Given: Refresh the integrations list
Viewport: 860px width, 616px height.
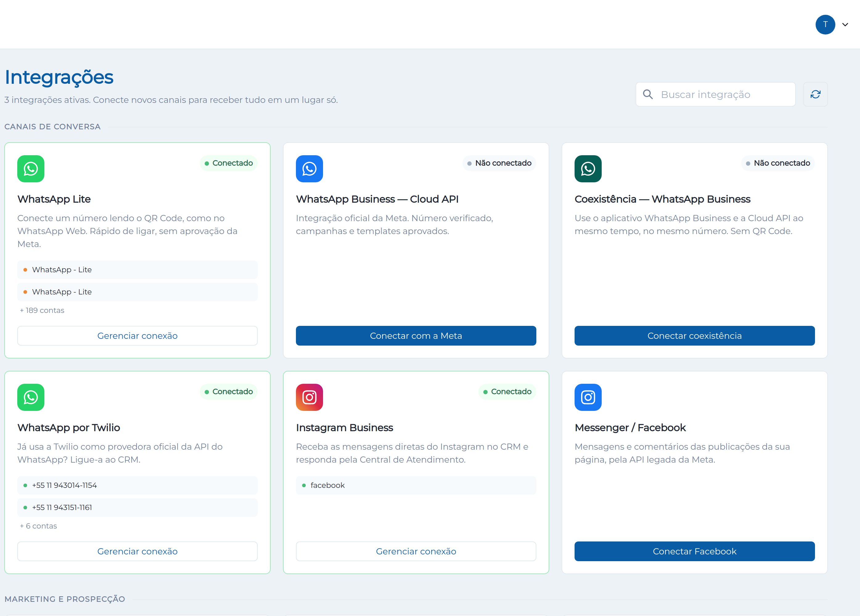Looking at the screenshot, I should tap(816, 94).
